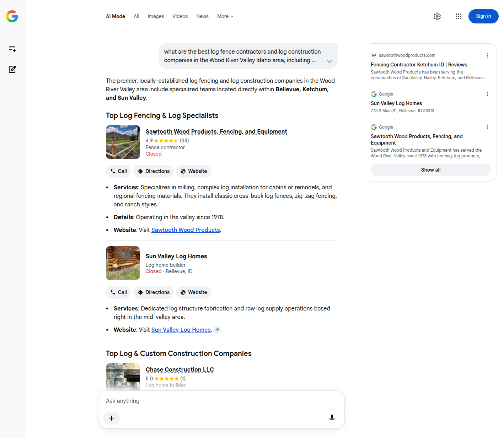This screenshot has width=504, height=438.
Task: Call Sun Valley Log Homes
Action: coord(119,292)
